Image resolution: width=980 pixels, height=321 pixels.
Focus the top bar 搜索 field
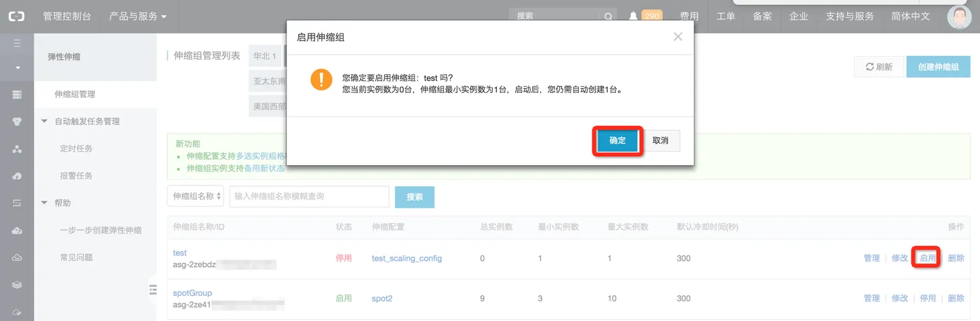(x=554, y=16)
